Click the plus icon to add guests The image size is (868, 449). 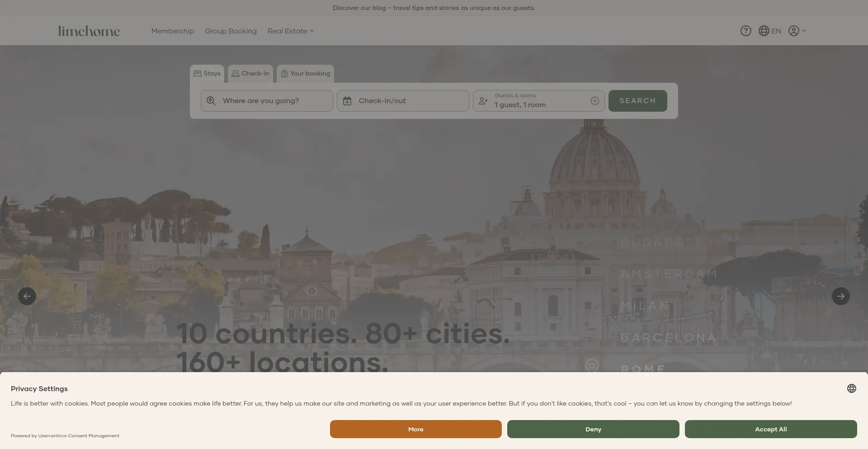pos(595,101)
